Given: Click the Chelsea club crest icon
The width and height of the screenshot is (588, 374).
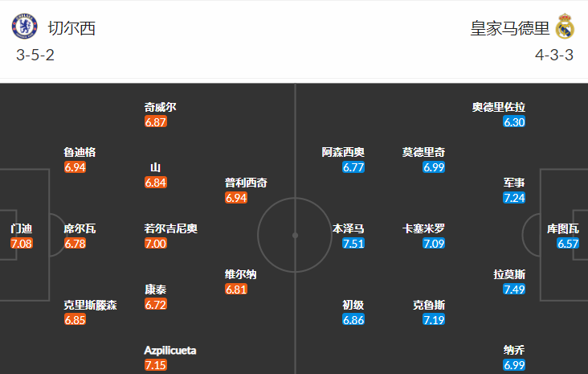Looking at the screenshot, I should tap(24, 27).
